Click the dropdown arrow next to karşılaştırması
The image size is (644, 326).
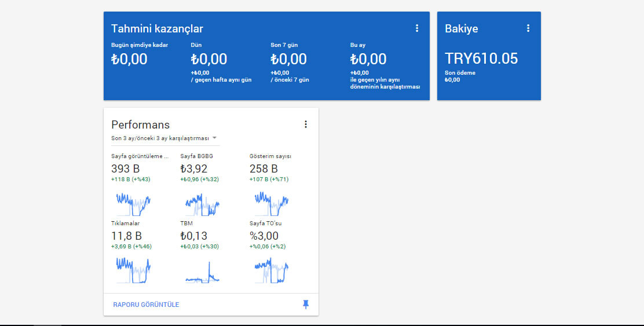coord(214,138)
